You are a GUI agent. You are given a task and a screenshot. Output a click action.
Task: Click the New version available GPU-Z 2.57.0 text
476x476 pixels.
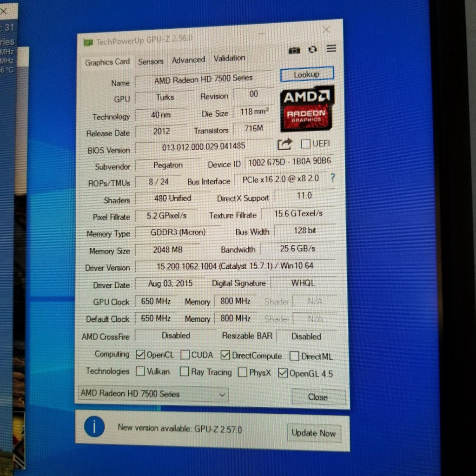pyautogui.click(x=180, y=428)
